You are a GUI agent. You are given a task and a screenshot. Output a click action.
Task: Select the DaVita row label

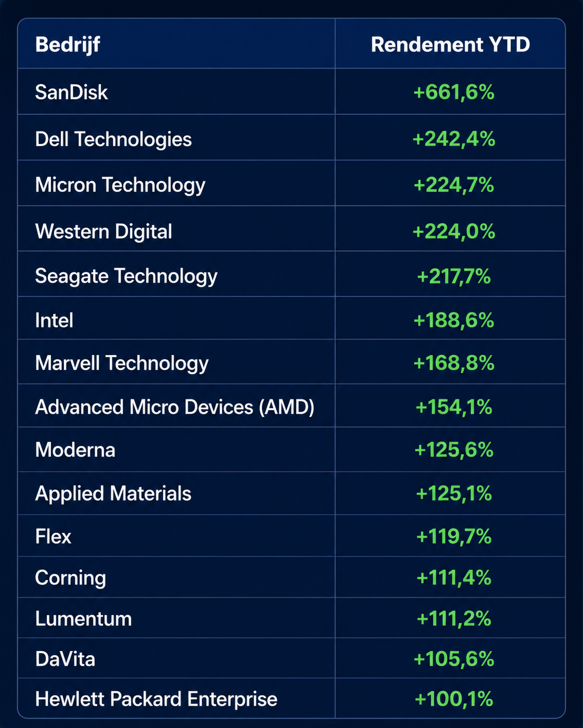[x=65, y=659]
